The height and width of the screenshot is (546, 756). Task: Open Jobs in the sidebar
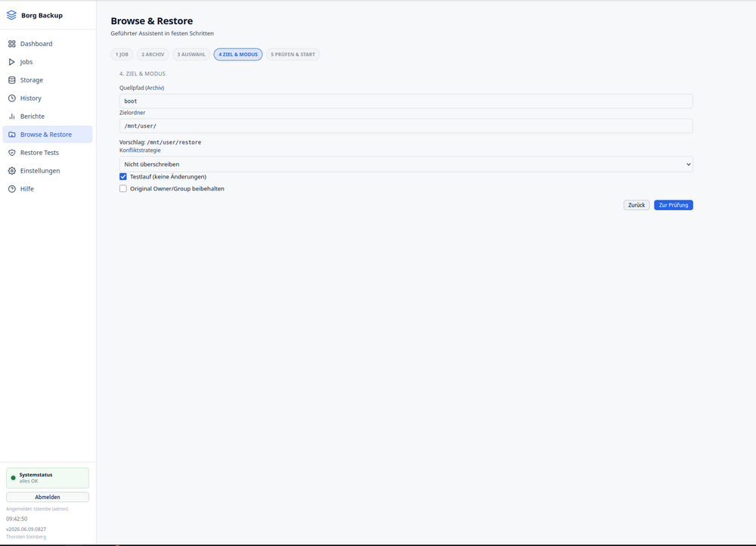(47, 62)
